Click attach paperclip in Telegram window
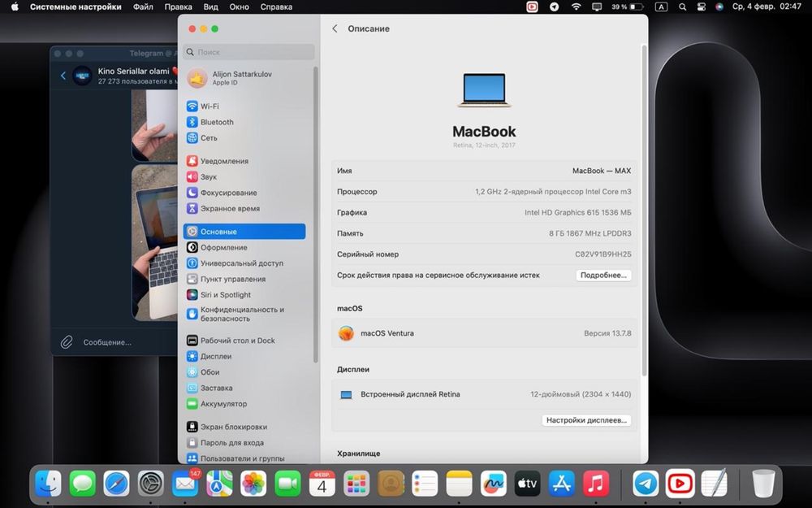Image resolution: width=812 pixels, height=508 pixels. (67, 342)
